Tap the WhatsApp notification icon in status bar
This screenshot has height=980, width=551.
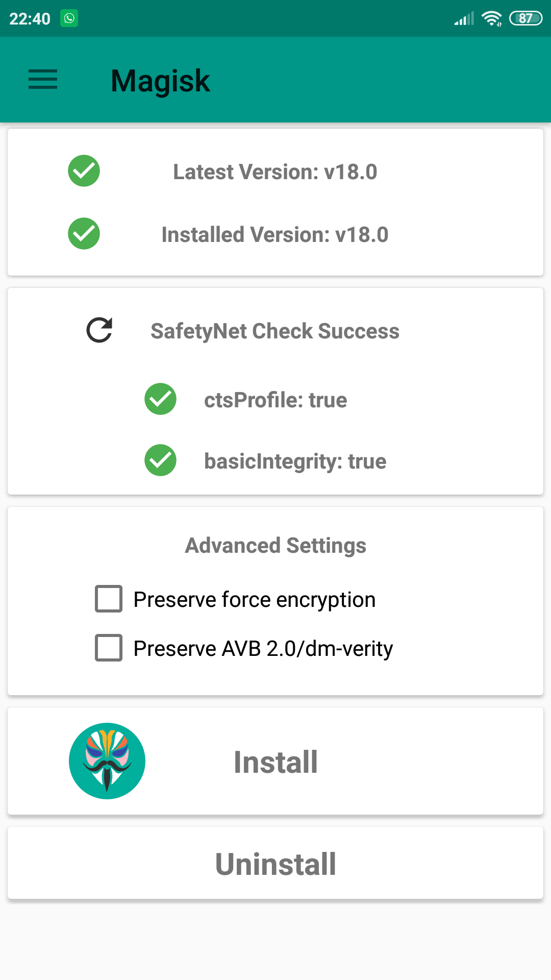pos(69,18)
